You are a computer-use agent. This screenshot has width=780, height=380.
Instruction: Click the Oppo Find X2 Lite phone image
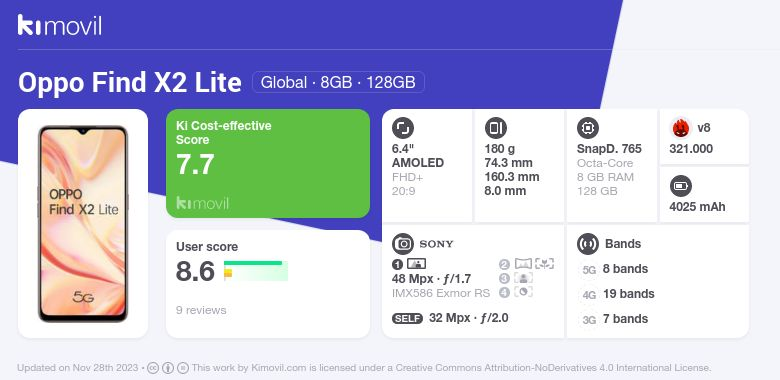[83, 224]
